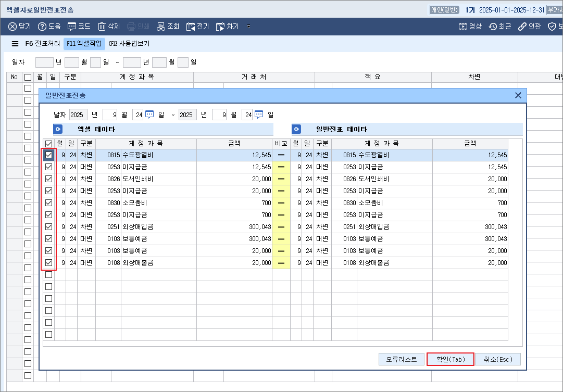Uncheck the 수도광열비 12,545 debit row
This screenshot has height=392, width=563.
coord(48,155)
